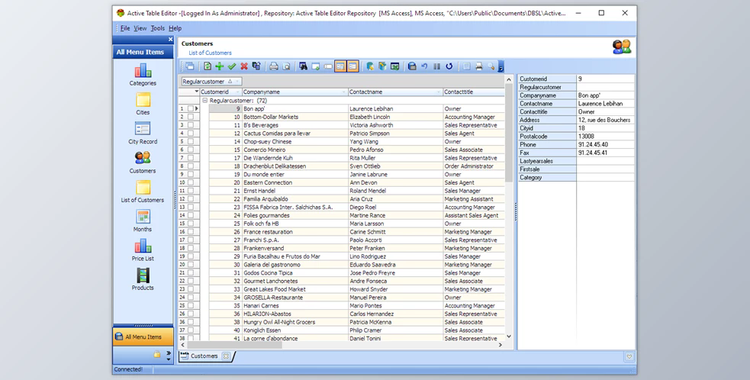Close the Customers tab with its X
Image resolution: width=750 pixels, height=380 pixels.
[x=226, y=356]
